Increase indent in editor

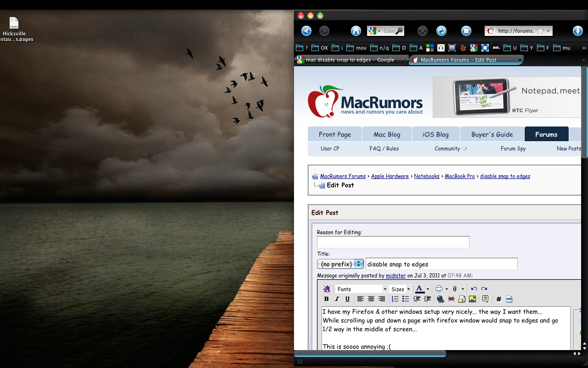point(427,299)
